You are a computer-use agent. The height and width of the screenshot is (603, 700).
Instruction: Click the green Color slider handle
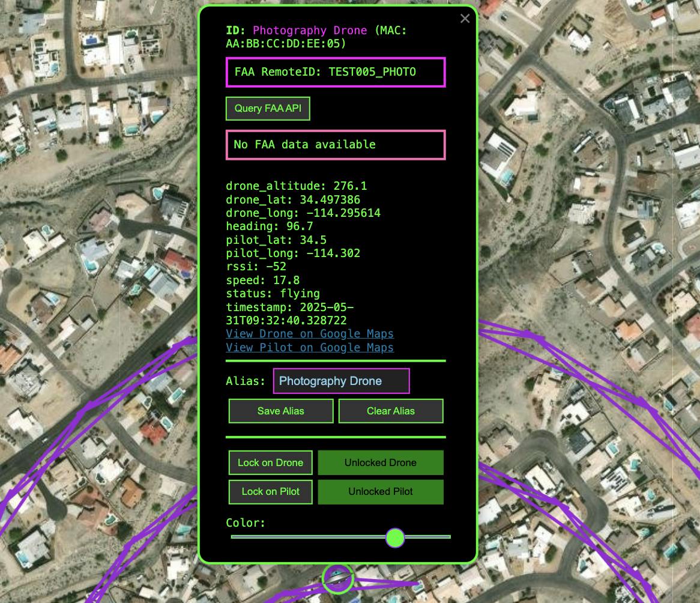click(395, 538)
